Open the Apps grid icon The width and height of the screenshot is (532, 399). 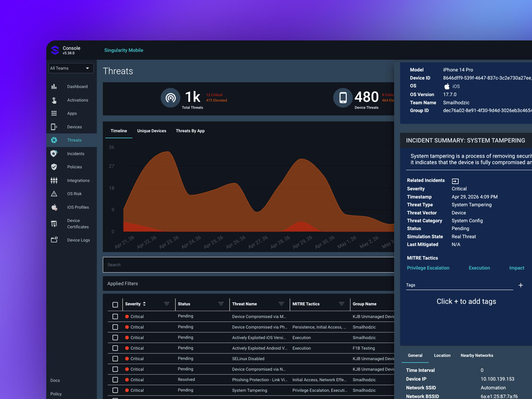pos(54,113)
